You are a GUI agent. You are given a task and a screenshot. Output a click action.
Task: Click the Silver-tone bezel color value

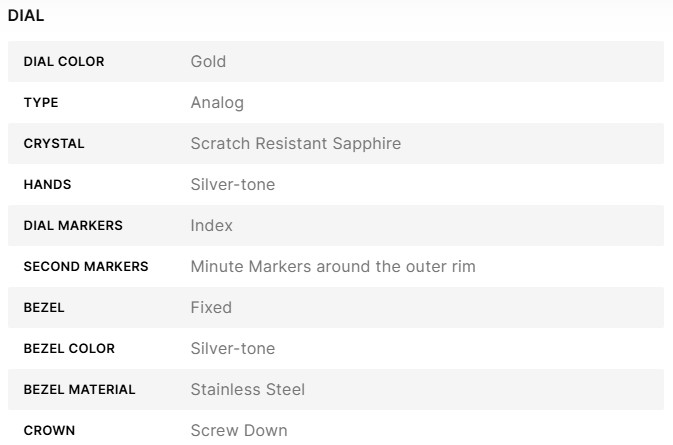click(232, 349)
